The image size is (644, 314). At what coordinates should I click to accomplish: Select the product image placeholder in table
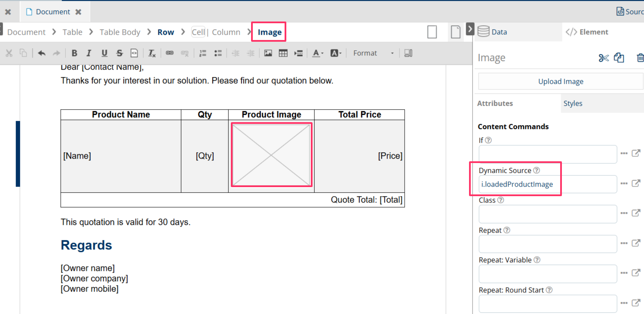271,155
